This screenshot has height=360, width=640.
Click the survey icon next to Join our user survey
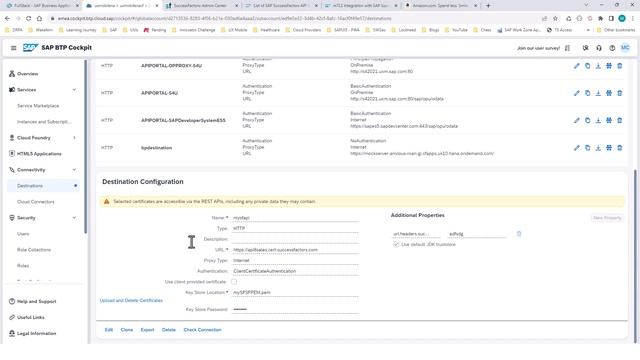click(x=567, y=48)
